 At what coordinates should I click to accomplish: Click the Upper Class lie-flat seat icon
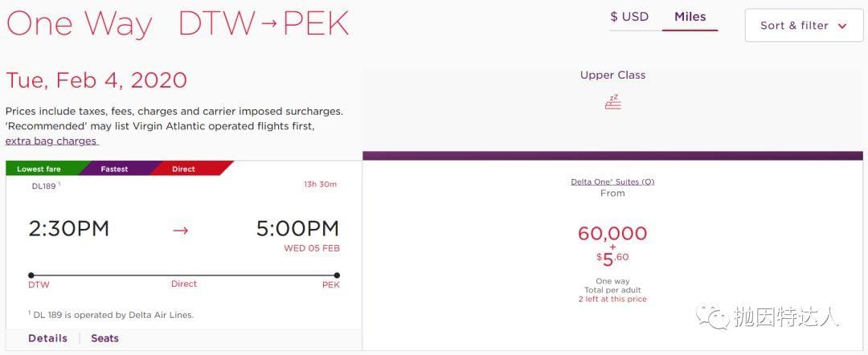tap(613, 103)
